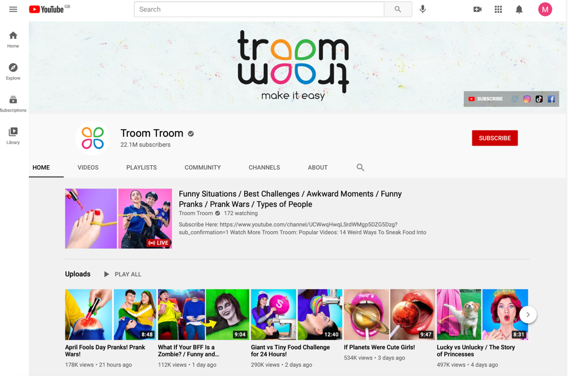The image size is (568, 376).
Task: Subscribe to Troom Troom with red button
Action: pos(495,138)
